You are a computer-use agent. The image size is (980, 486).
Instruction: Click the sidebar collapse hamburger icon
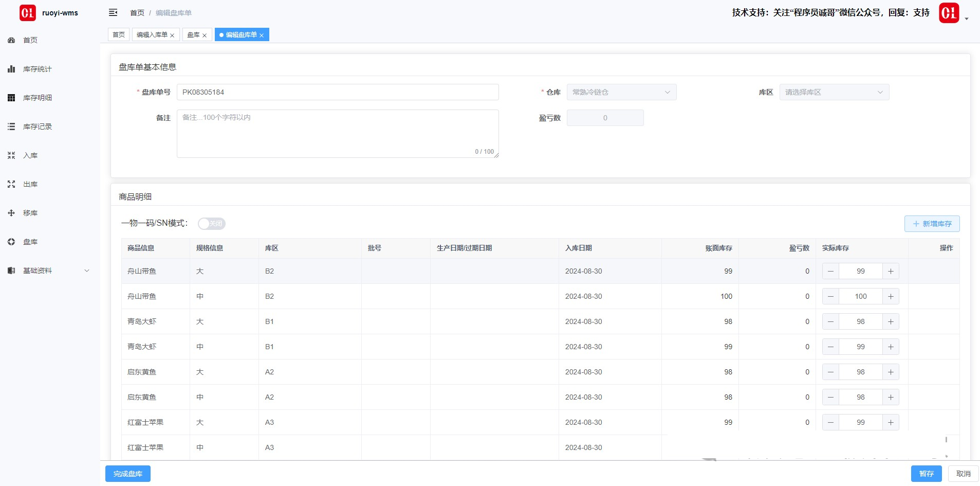[113, 13]
